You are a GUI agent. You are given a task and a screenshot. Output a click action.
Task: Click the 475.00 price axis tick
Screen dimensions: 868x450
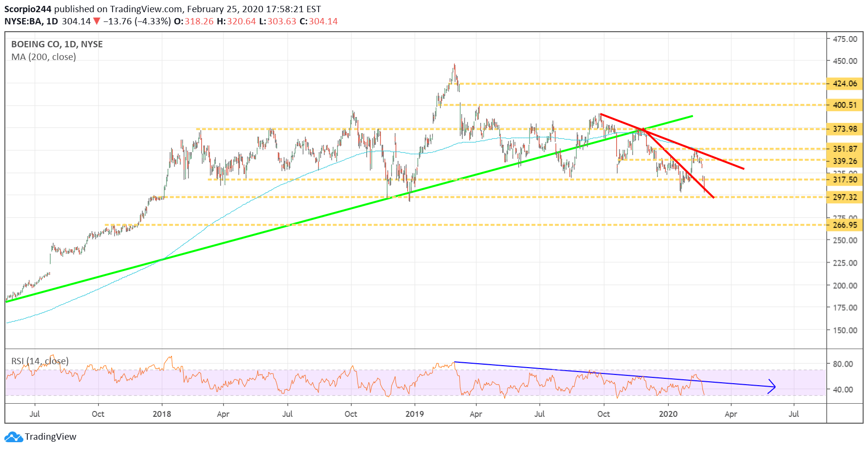point(845,39)
